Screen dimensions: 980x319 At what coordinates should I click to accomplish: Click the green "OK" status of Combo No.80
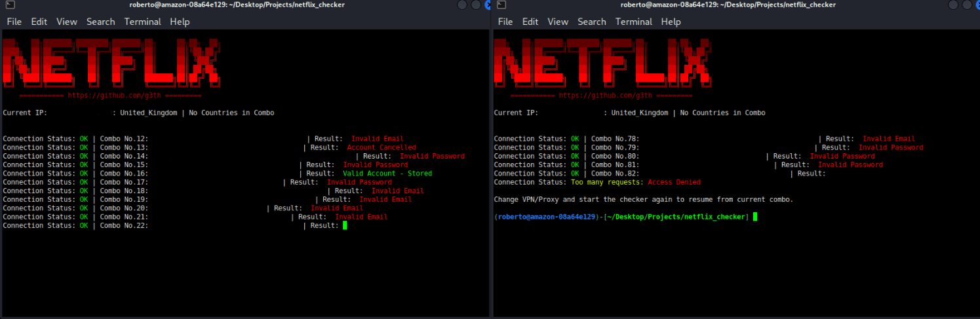[575, 156]
